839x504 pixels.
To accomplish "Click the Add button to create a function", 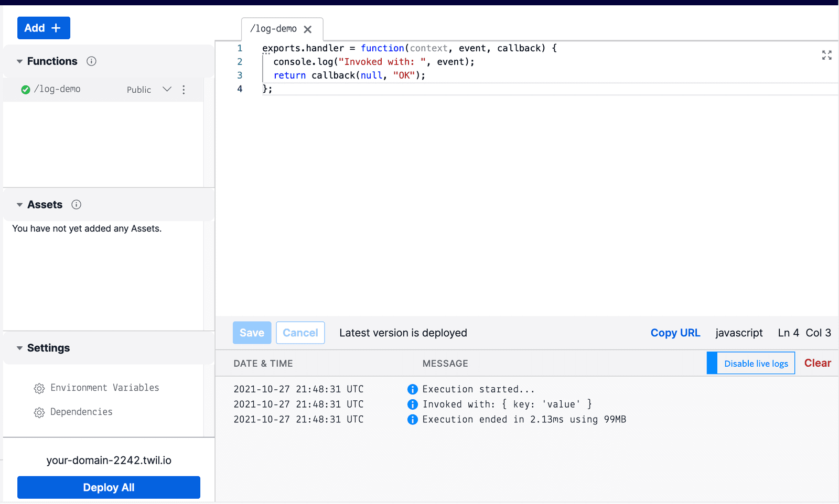I will (x=44, y=28).
